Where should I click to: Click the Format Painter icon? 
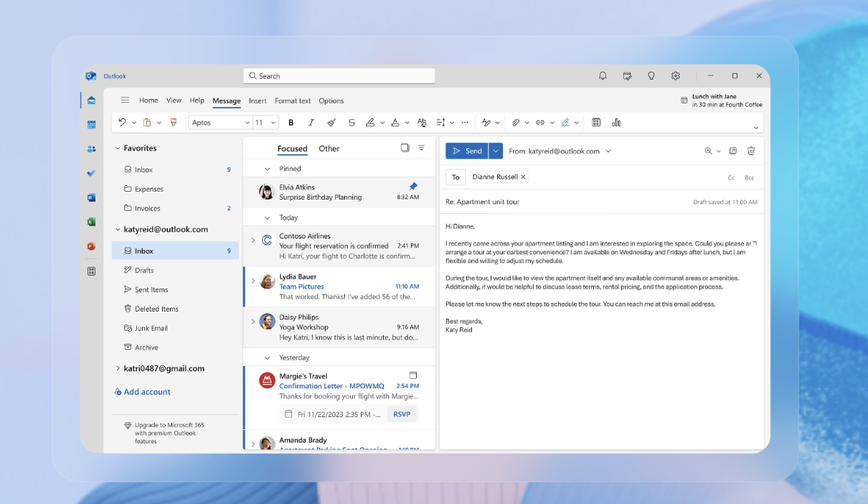tap(174, 123)
